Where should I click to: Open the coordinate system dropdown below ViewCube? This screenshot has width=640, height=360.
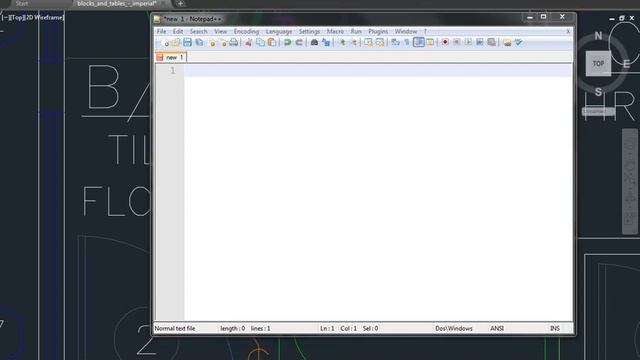click(x=598, y=111)
